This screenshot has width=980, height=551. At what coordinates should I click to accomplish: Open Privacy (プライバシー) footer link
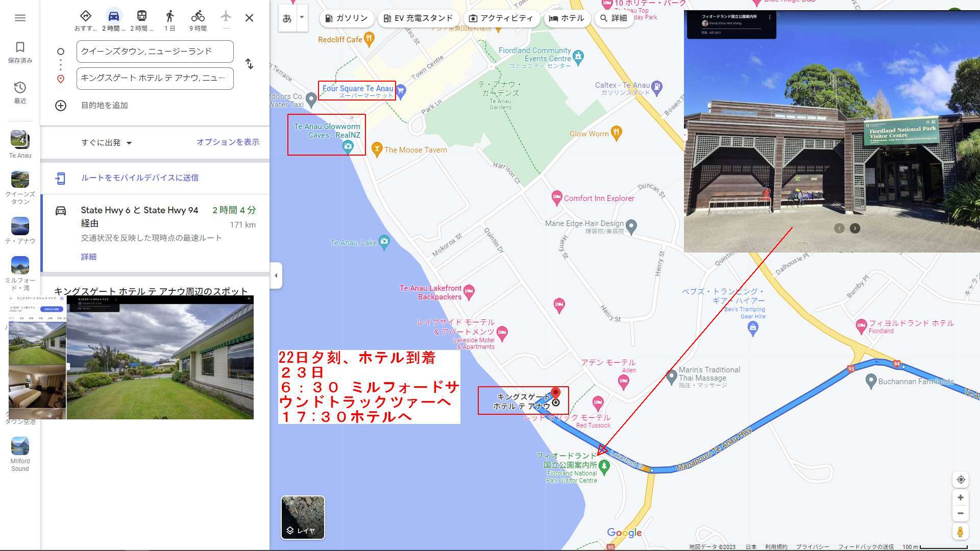pos(813,547)
